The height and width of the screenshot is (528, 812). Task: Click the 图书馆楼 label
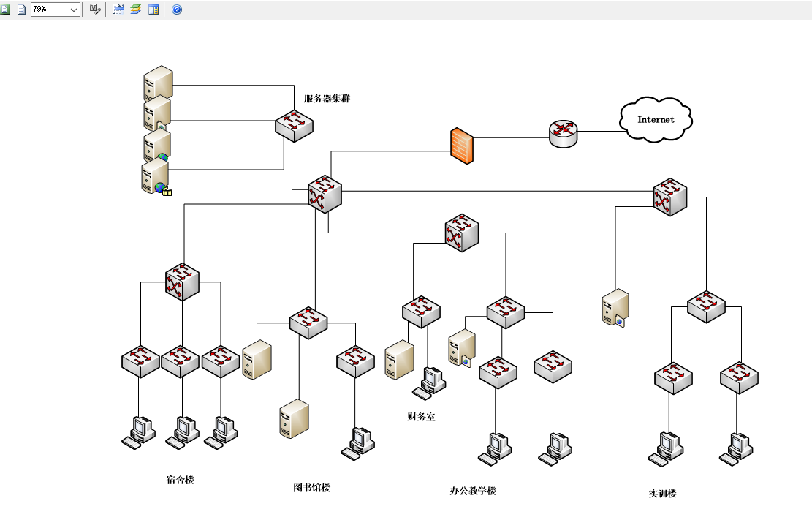click(311, 488)
